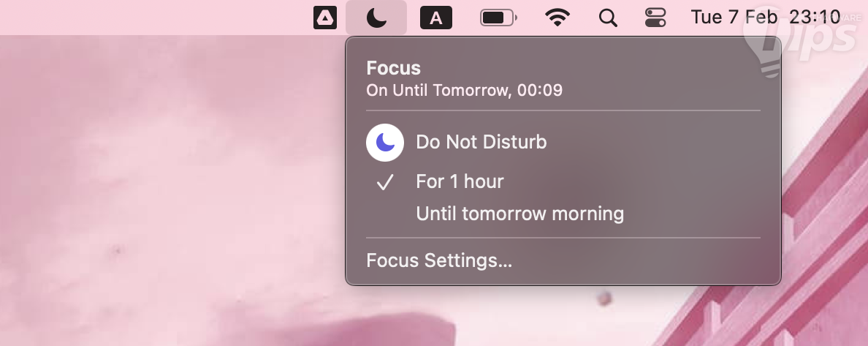Click the Focus crescent moon menu bar icon
The image size is (868, 346).
click(376, 18)
